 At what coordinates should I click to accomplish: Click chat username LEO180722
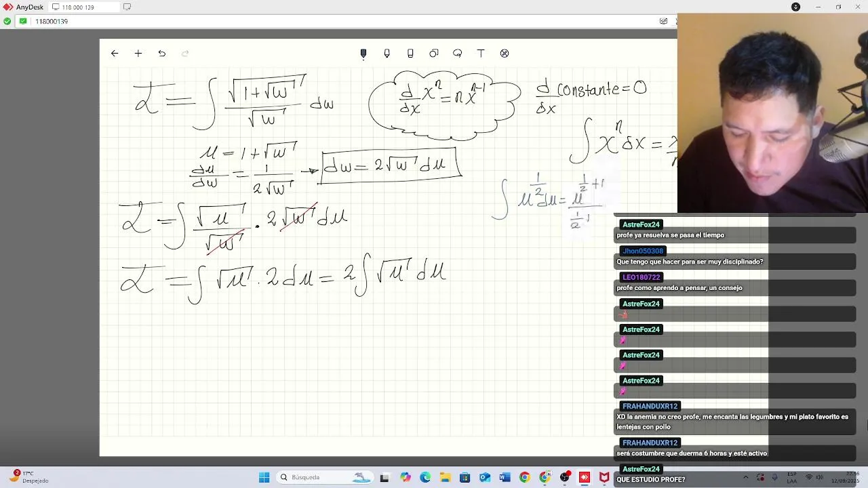click(642, 277)
